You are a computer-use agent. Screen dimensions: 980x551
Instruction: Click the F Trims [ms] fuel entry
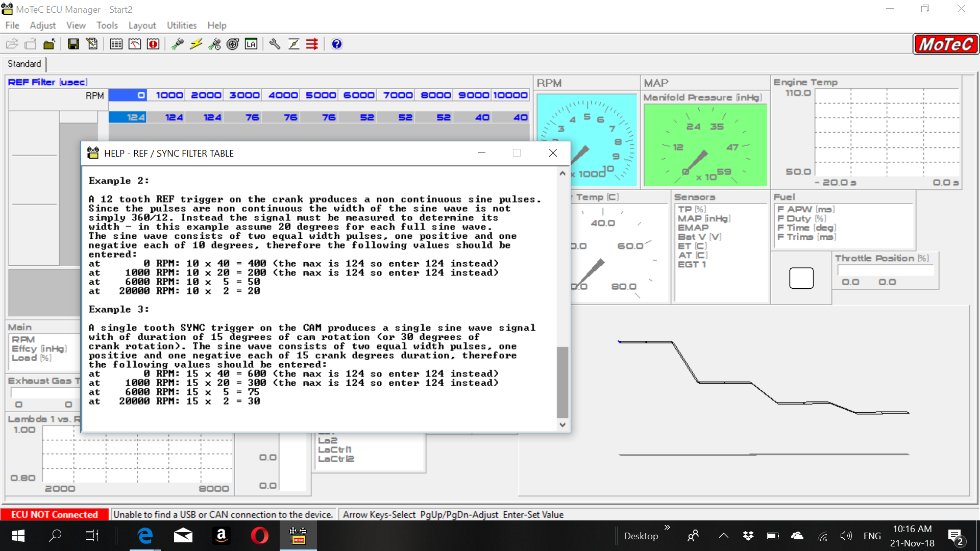click(x=806, y=237)
